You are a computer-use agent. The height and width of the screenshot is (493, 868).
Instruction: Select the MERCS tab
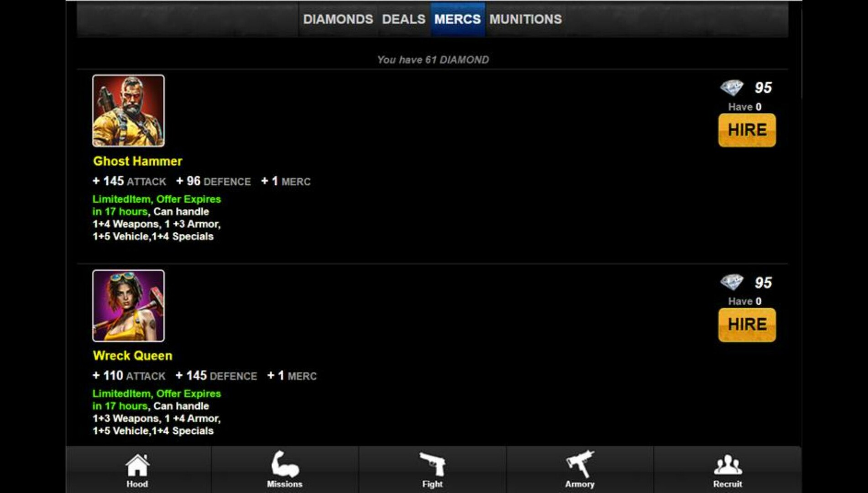point(457,20)
